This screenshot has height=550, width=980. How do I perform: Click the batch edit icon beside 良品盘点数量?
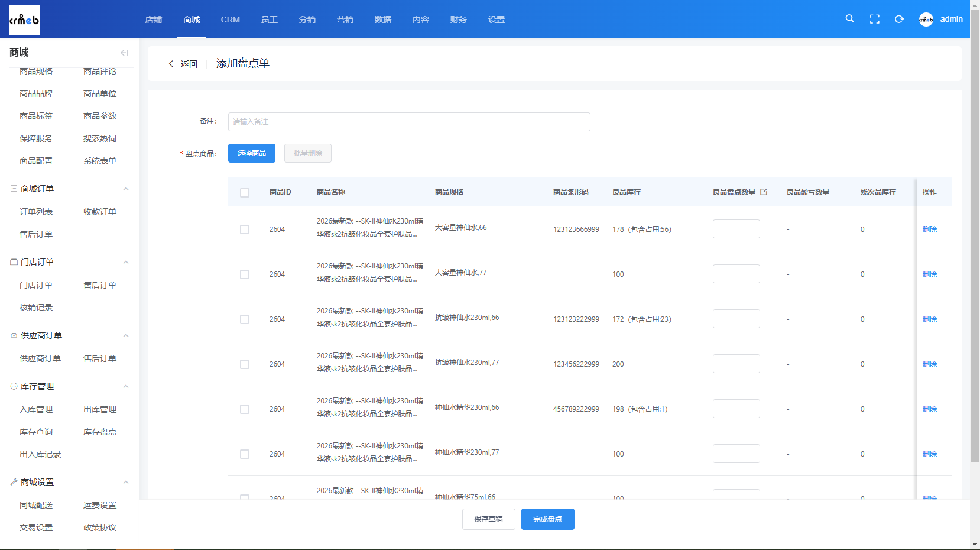tap(764, 192)
